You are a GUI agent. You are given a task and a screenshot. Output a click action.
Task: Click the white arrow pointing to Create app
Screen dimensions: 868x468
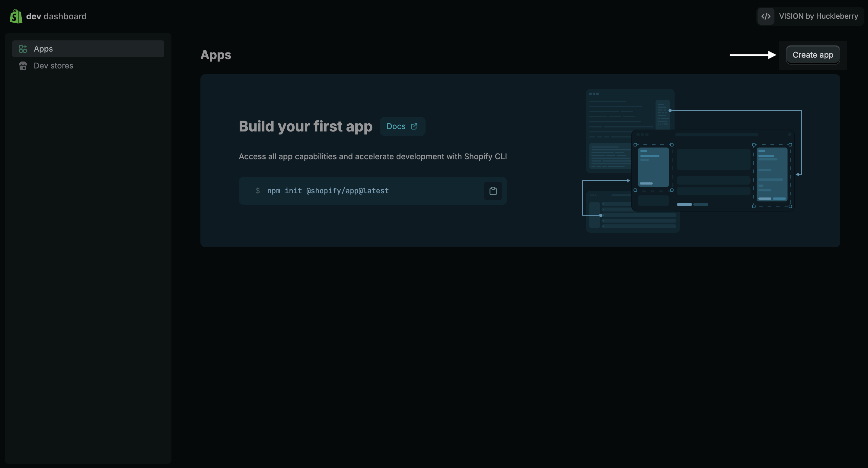[752, 55]
